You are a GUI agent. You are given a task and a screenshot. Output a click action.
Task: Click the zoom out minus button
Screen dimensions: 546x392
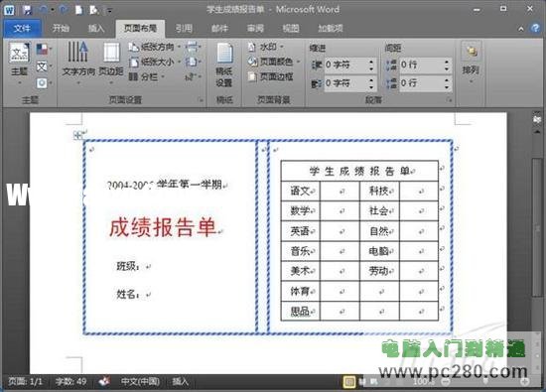[446, 382]
